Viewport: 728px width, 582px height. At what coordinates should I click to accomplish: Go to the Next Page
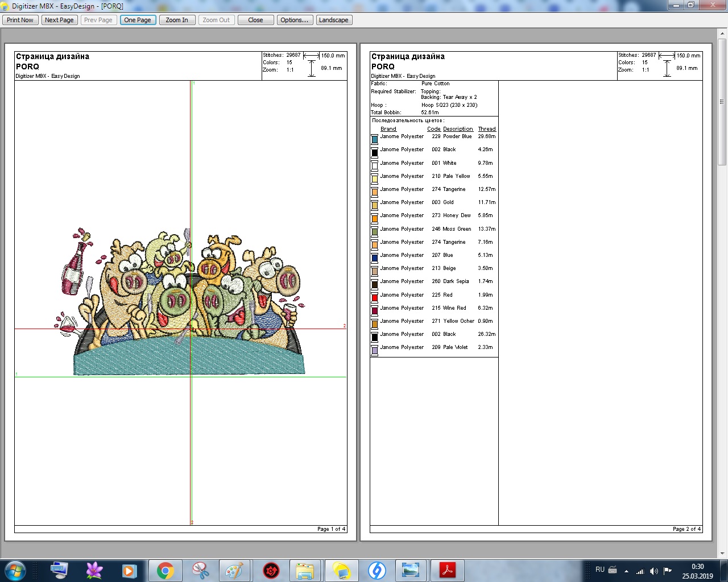tap(59, 20)
